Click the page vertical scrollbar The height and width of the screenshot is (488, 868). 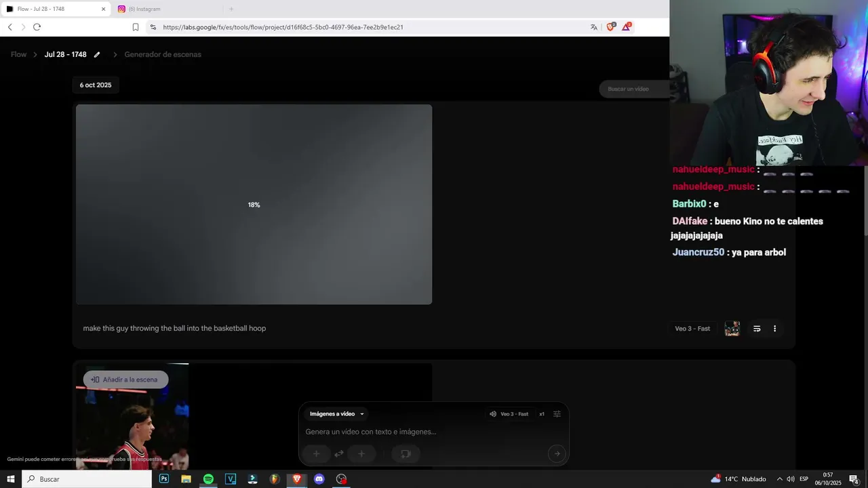[865, 201]
